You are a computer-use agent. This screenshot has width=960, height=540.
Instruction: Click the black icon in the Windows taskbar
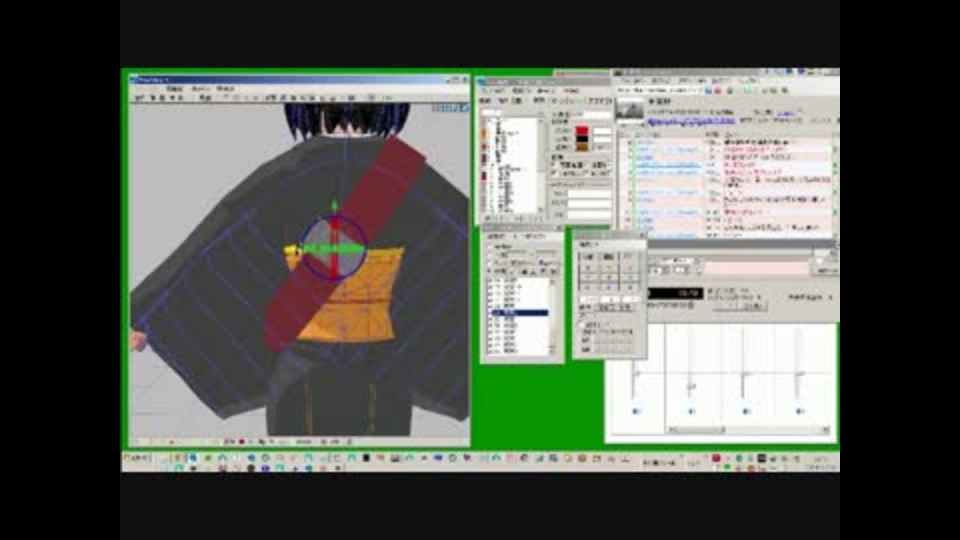(x=366, y=458)
